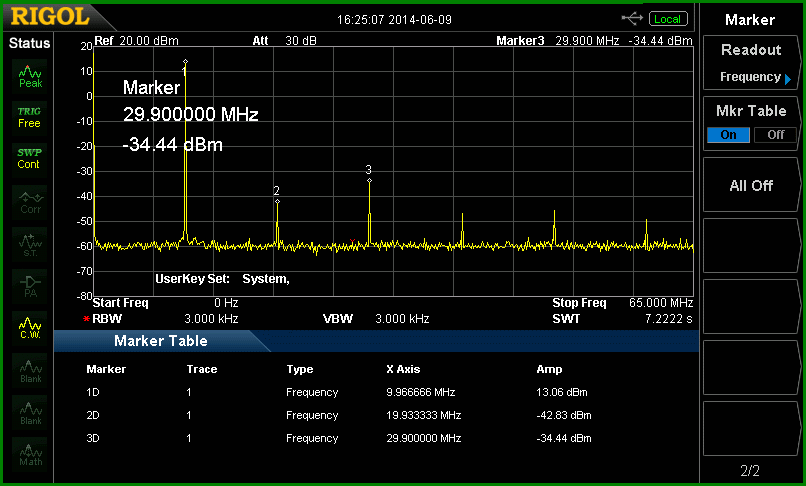
Task: Click the Status panel label
Action: (x=29, y=43)
